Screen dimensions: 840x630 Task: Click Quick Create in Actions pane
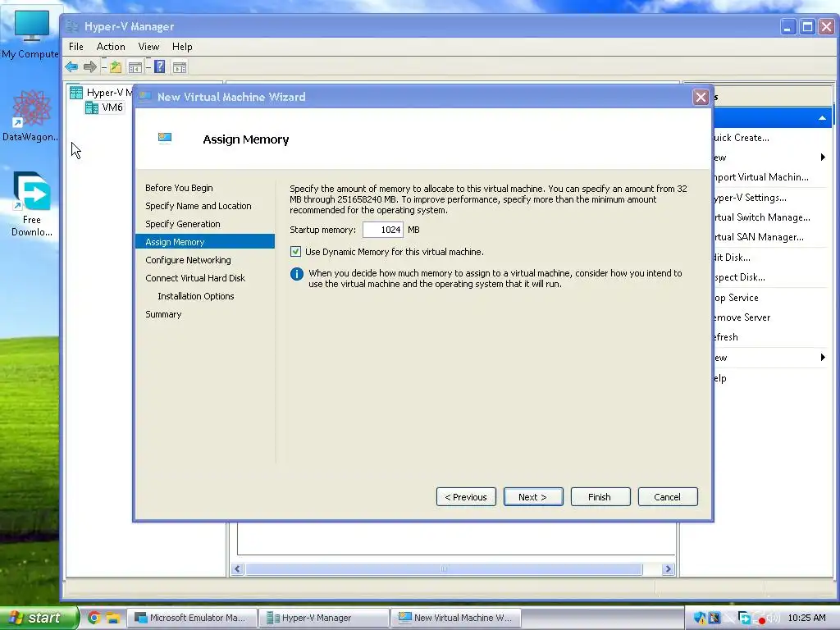coord(742,138)
